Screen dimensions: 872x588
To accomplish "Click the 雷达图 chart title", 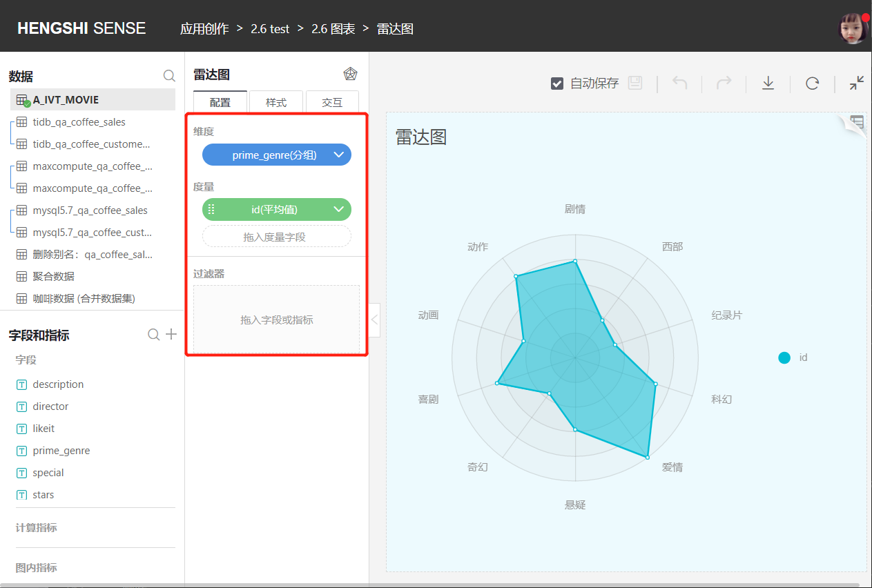I will pos(421,137).
